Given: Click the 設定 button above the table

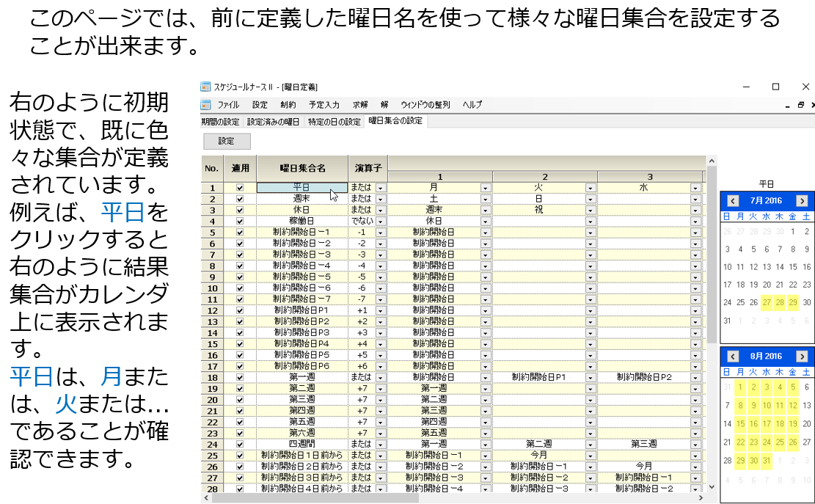Looking at the screenshot, I should pos(227,142).
